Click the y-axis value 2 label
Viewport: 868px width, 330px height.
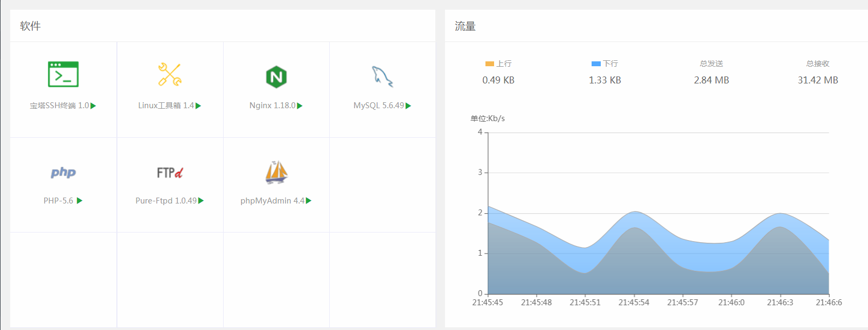pyautogui.click(x=480, y=213)
